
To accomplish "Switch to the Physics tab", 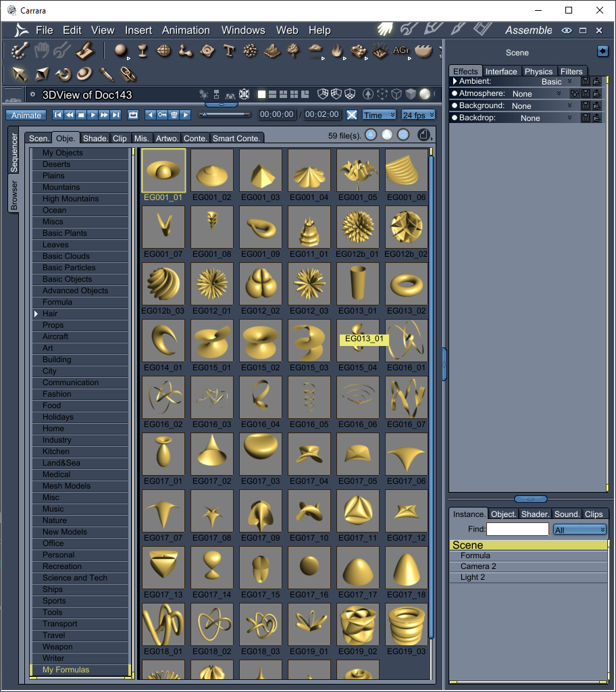I will (x=538, y=71).
